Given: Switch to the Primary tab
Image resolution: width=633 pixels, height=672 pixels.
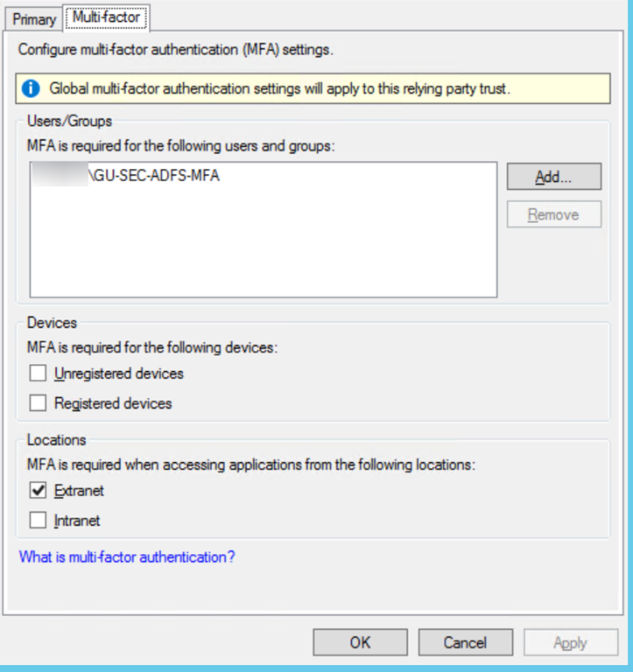Looking at the screenshot, I should pos(34,18).
